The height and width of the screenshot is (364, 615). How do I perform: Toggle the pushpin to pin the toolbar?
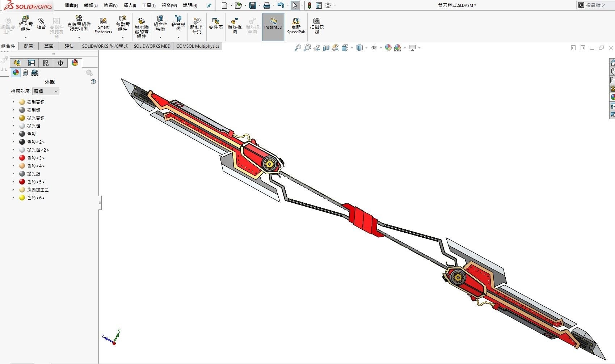[209, 5]
